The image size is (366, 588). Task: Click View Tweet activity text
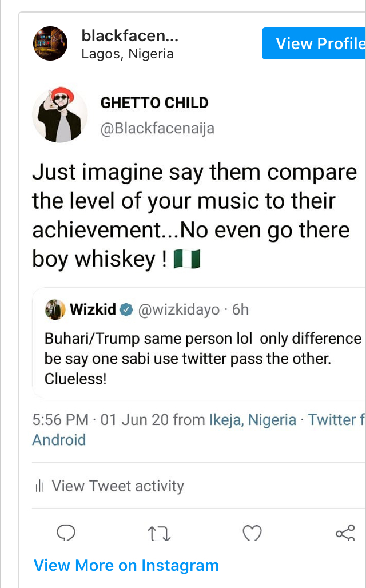(118, 486)
